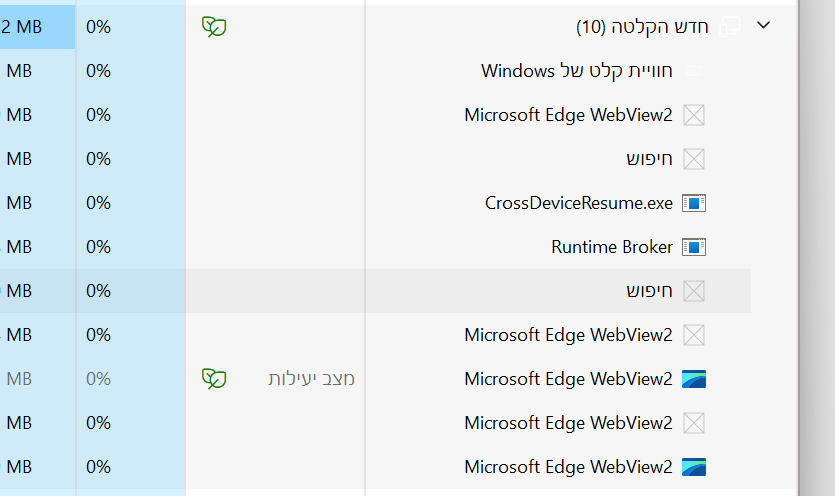Click the Runtime Broker process icon
The width and height of the screenshot is (835, 496).
click(694, 247)
